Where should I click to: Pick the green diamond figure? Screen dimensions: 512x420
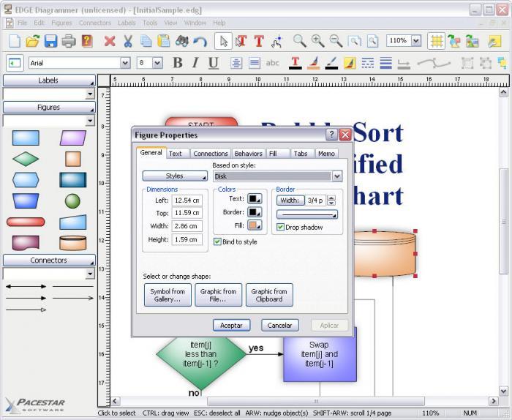[26, 159]
